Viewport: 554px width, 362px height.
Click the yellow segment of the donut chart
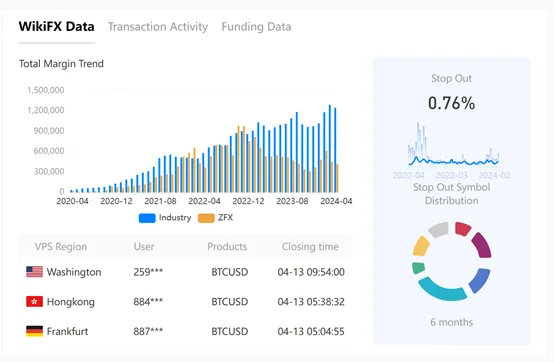click(420, 246)
